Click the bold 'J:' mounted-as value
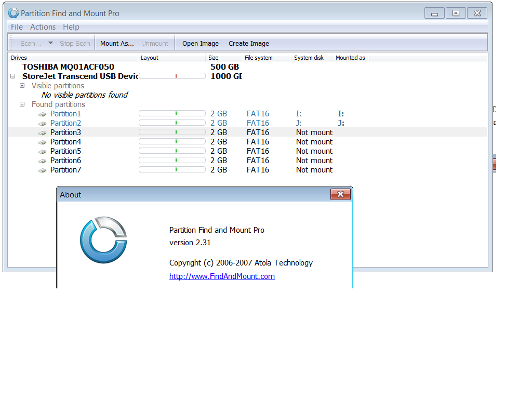The width and height of the screenshot is (532, 399). 341,123
